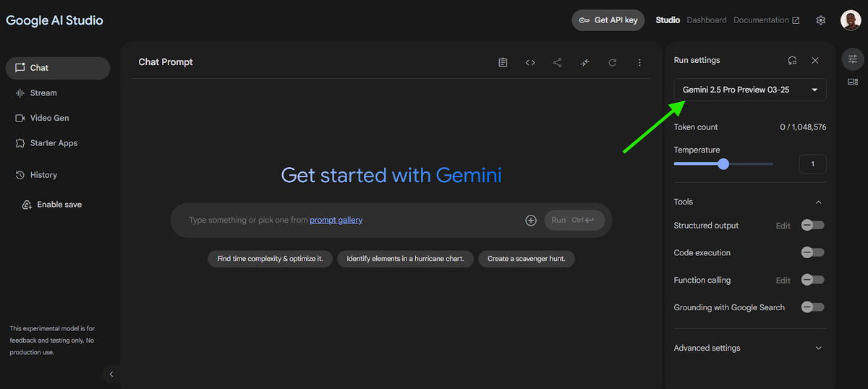
Task: Open the Gemini 2.5 Pro model dropdown
Action: point(750,90)
